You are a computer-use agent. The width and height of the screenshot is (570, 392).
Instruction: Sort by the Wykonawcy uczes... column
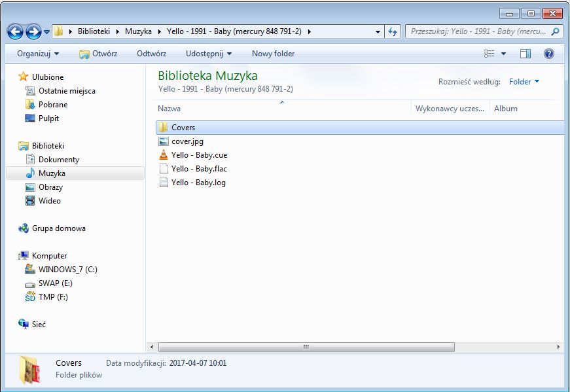(450, 109)
